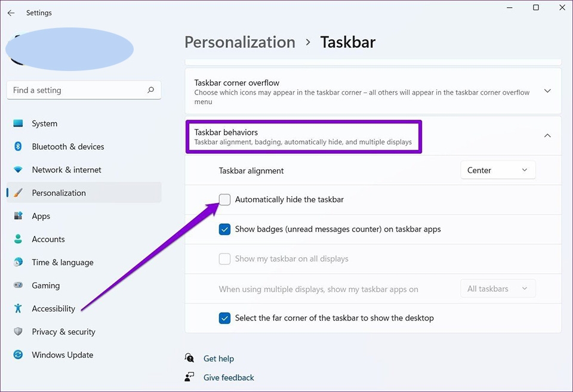This screenshot has height=392, width=573.
Task: Click Personalization in the breadcrumb
Action: tap(240, 42)
